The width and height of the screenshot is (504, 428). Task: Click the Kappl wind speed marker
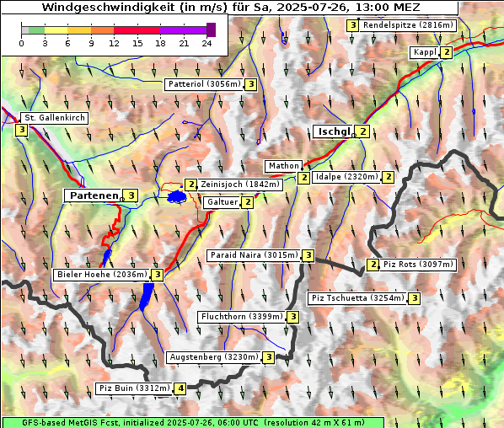click(447, 52)
